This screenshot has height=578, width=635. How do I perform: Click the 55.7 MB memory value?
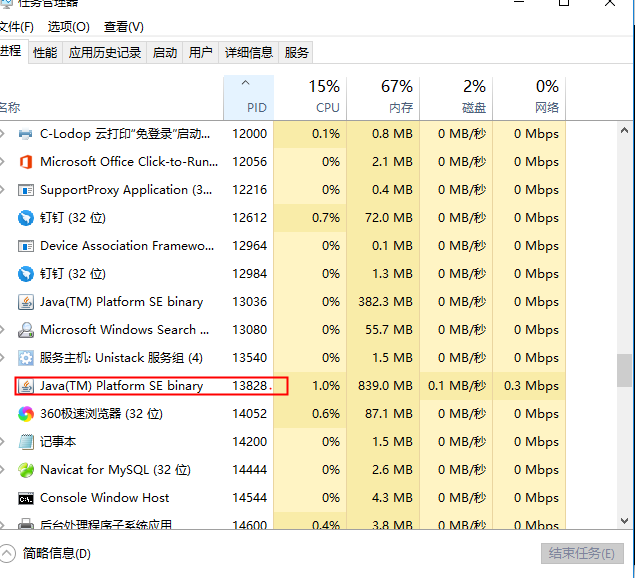(x=389, y=330)
